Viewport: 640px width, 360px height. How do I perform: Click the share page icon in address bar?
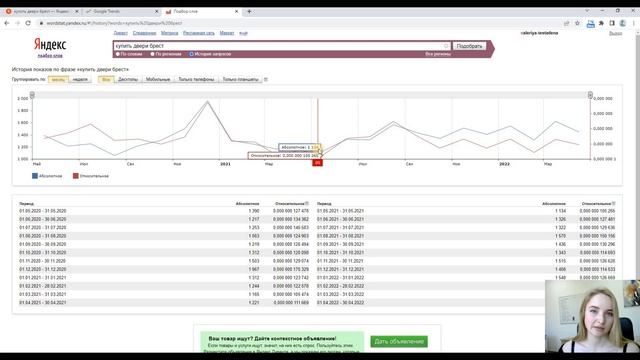[567, 23]
